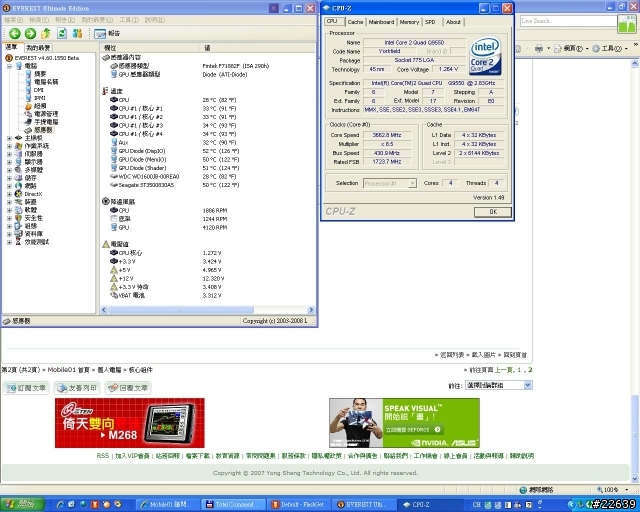This screenshot has height=512, width=640.
Task: Open the 工具 (Tools) menu in EVEREST
Action: [x=129, y=20]
